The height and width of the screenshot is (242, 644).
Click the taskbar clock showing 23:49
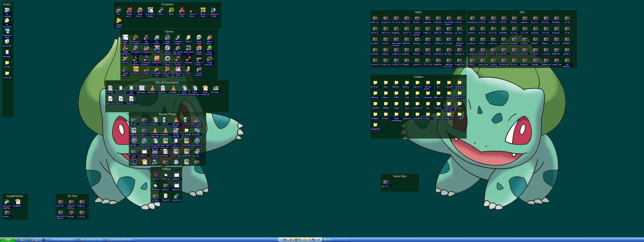(x=317, y=240)
